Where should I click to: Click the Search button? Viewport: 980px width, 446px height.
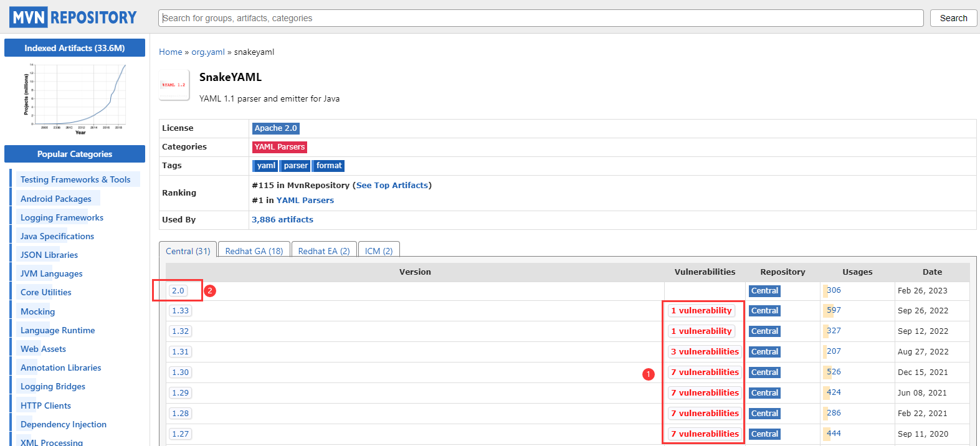(953, 18)
